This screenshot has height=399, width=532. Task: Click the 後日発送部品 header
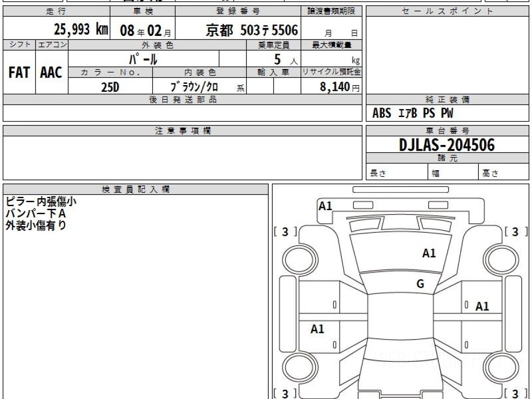click(183, 100)
